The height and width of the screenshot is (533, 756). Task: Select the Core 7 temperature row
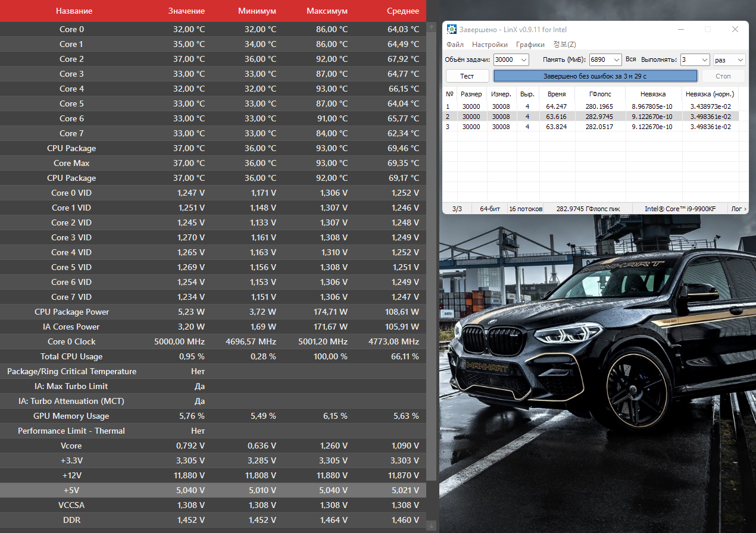point(213,133)
